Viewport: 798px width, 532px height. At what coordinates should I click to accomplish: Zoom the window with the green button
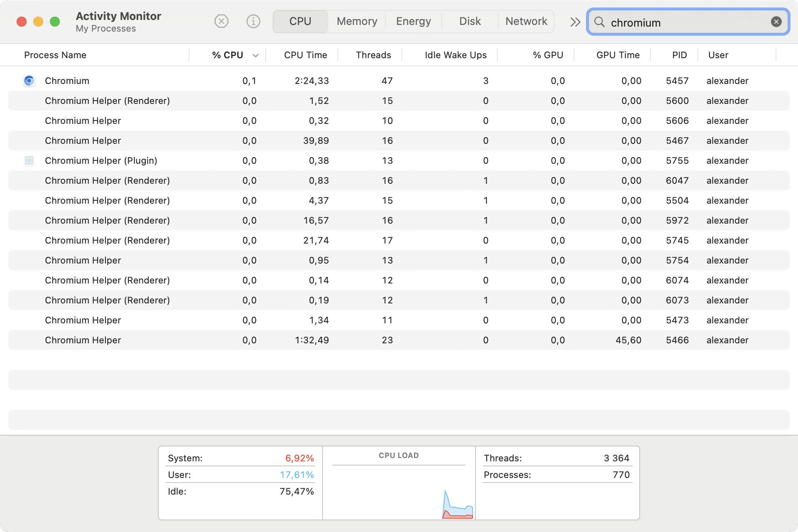[x=55, y=22]
